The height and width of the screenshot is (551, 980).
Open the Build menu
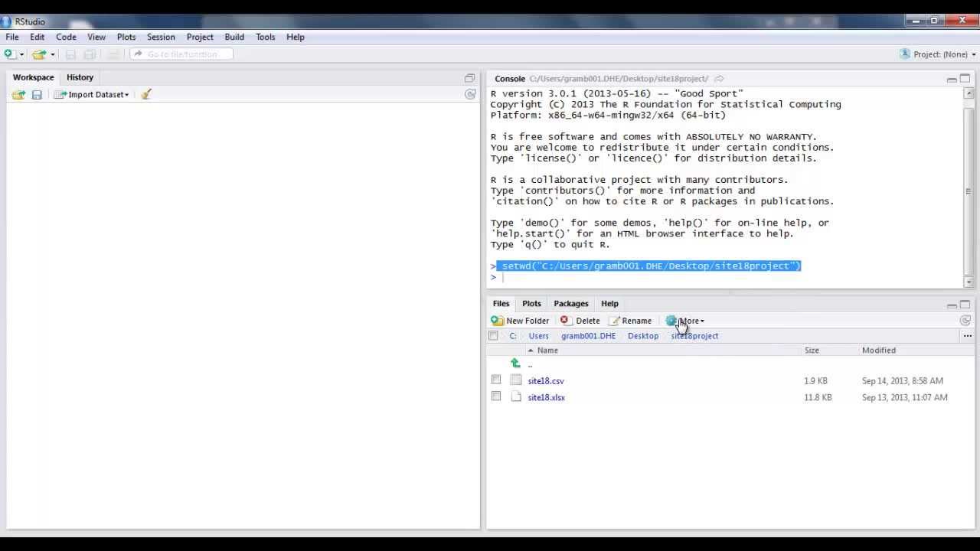tap(234, 37)
